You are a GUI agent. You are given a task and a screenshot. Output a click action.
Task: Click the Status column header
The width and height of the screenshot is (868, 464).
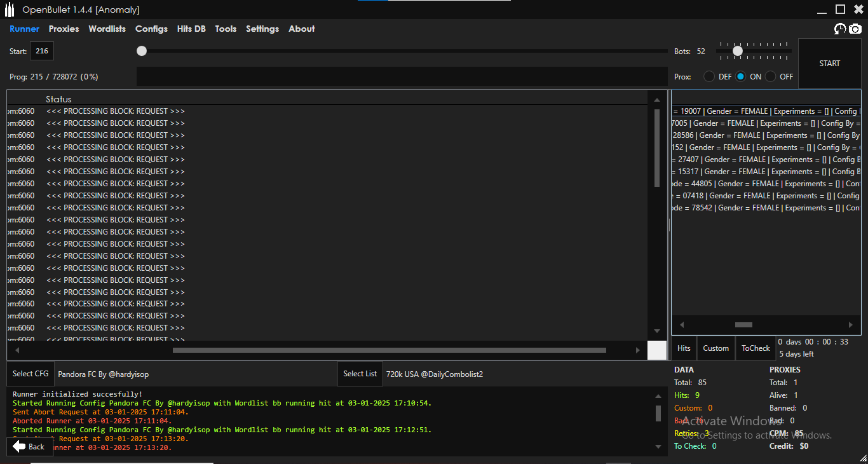[58, 99]
